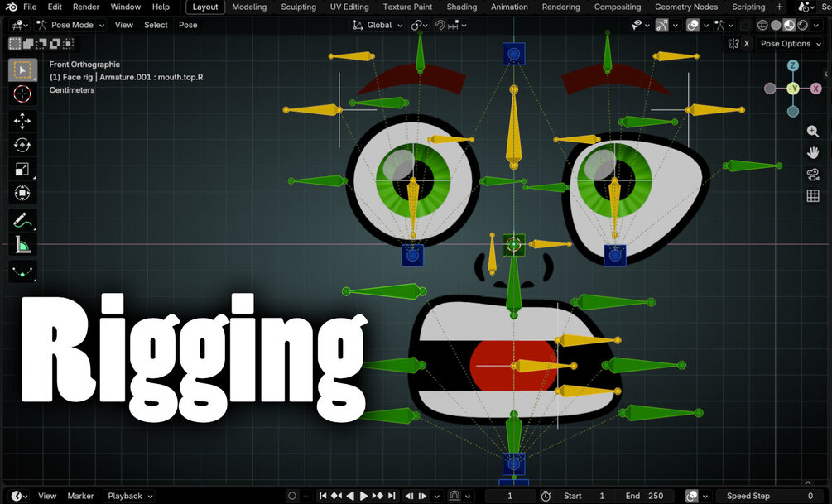The image size is (832, 504).
Task: Click the zoom magnifier viewport icon
Action: coord(812,131)
